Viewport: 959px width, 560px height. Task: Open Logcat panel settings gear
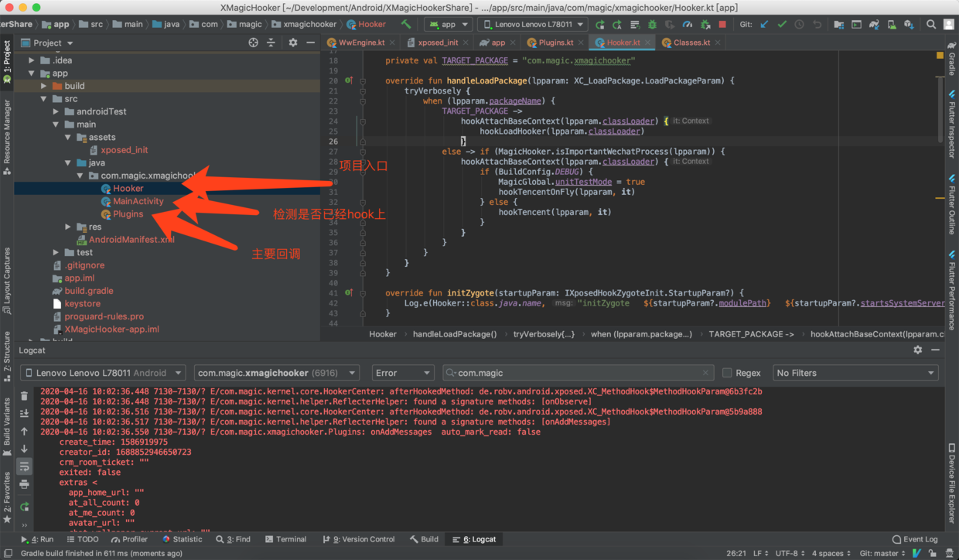click(x=918, y=350)
